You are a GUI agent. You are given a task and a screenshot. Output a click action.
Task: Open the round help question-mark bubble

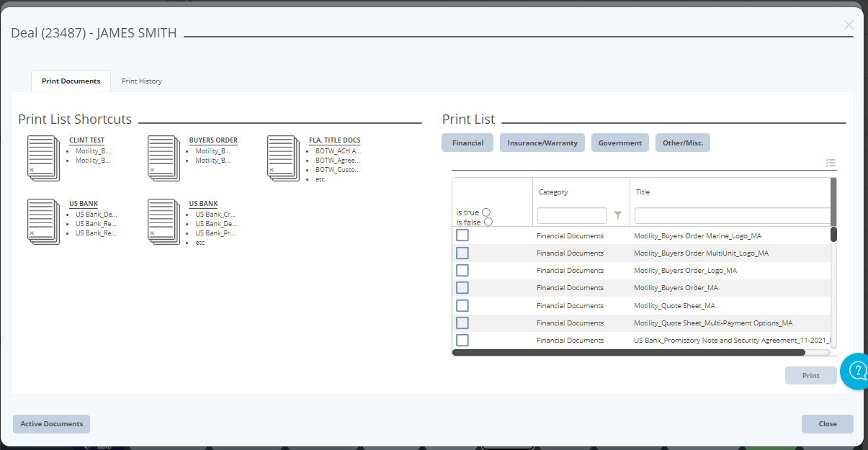click(x=854, y=371)
